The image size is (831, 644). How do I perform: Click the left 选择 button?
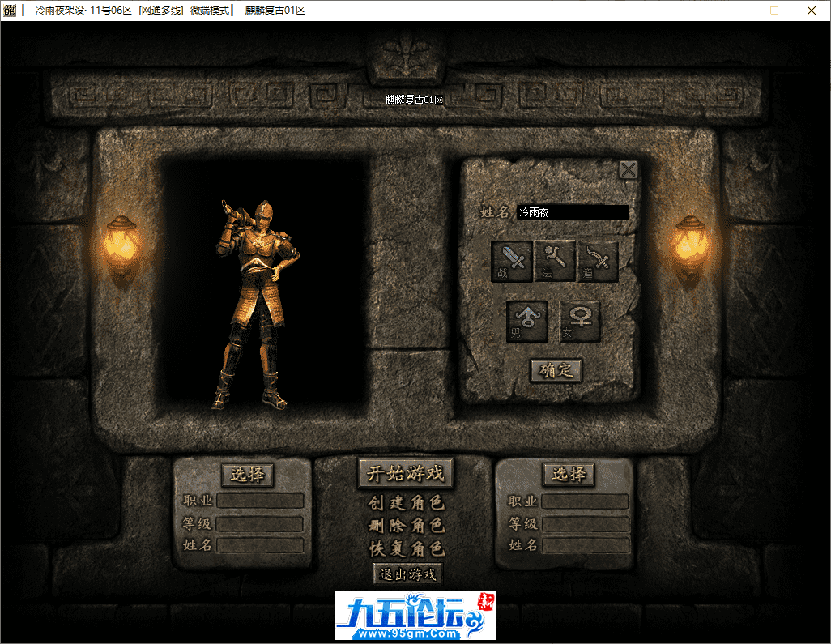[247, 475]
